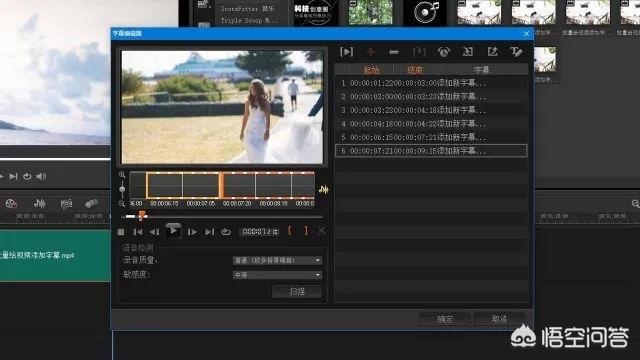The image size is (640, 360).
Task: Play the selected subtitle segment
Action: click(x=346, y=52)
